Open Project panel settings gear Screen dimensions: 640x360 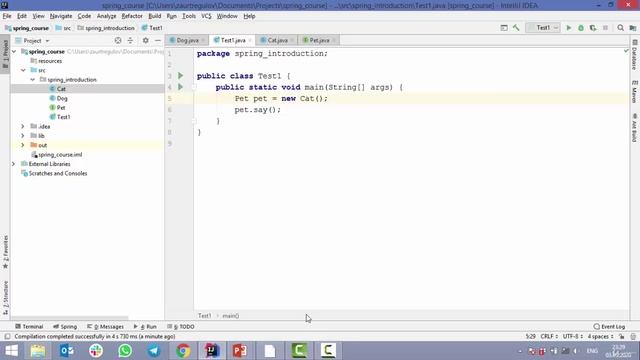point(145,40)
